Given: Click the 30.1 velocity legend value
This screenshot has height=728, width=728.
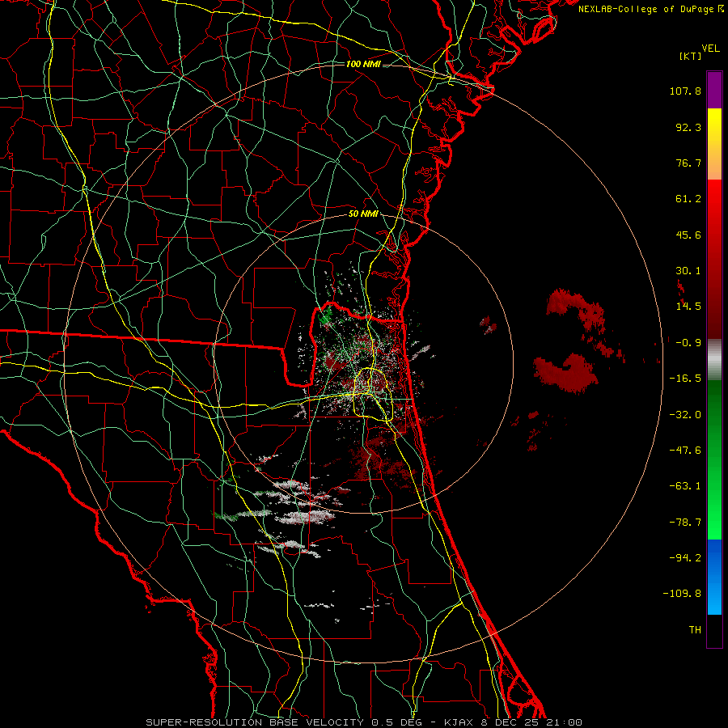Looking at the screenshot, I should pyautogui.click(x=688, y=271).
